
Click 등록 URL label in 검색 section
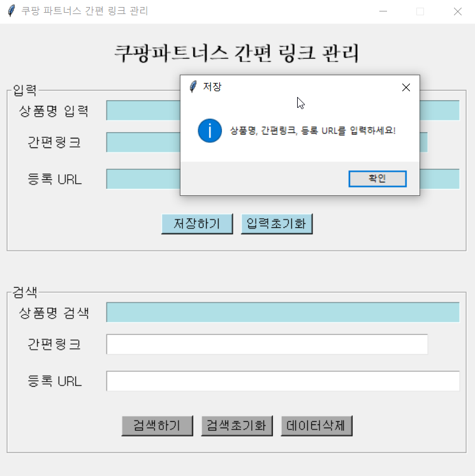55,381
